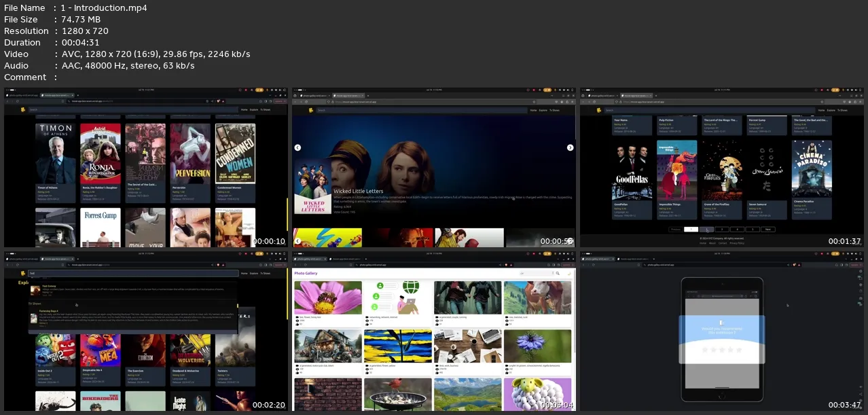This screenshot has width=868, height=415.
Task: Open the Seven Samurai poster
Action: coord(766,170)
